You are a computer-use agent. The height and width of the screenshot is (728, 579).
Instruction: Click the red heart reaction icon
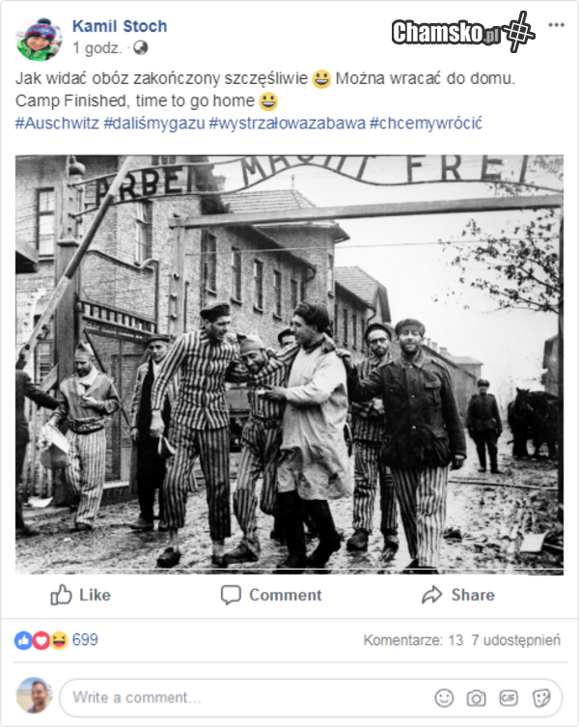point(41,640)
